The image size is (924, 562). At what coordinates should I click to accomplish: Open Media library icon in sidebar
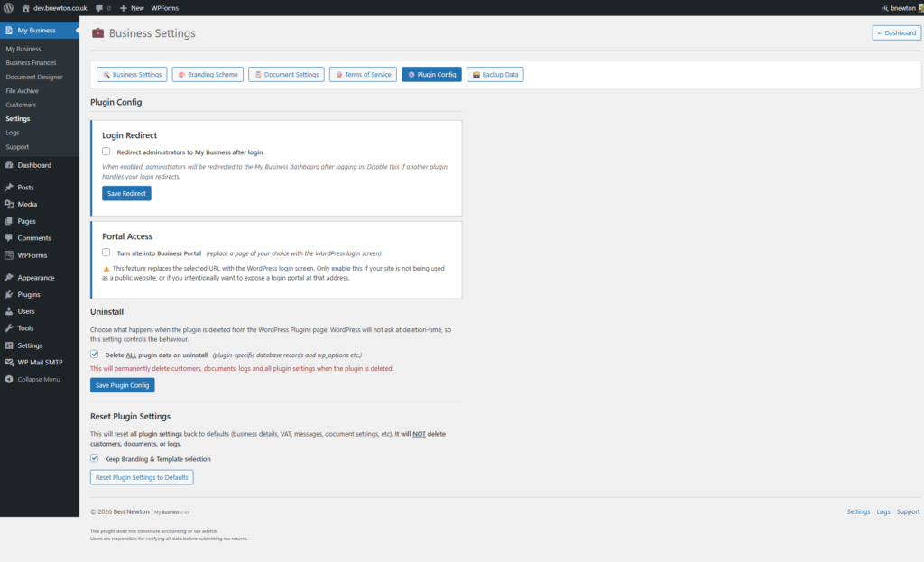click(9, 205)
